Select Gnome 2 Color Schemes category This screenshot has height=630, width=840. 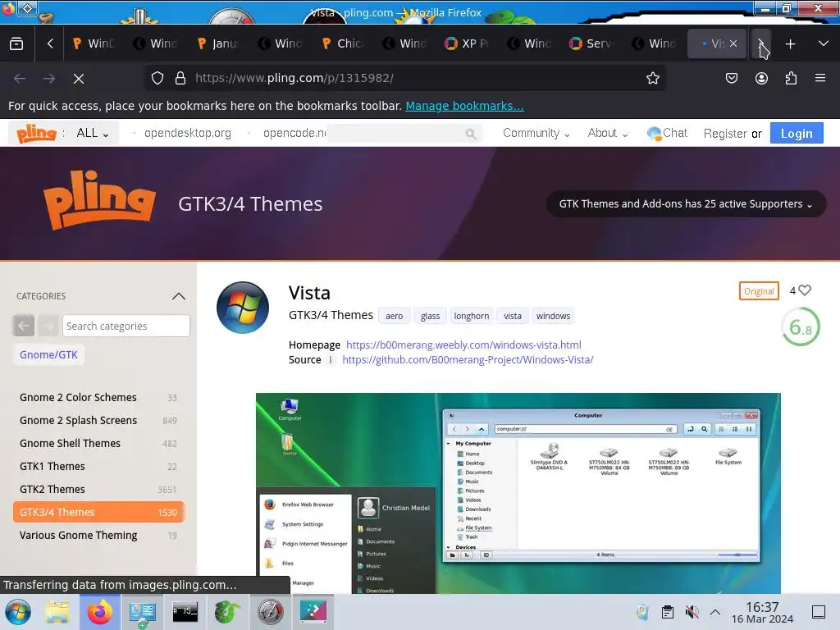98,398
